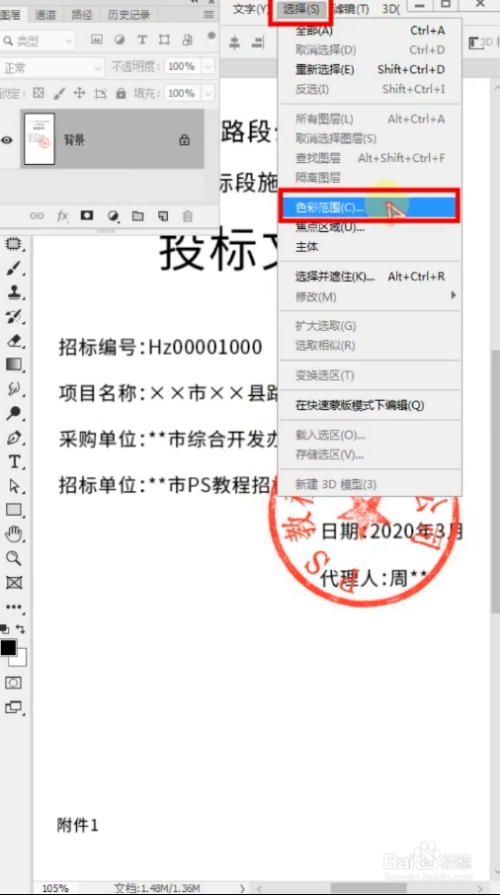Select the dashed selection tool atop the toolbox
Image resolution: width=500 pixels, height=895 pixels.
click(x=14, y=244)
